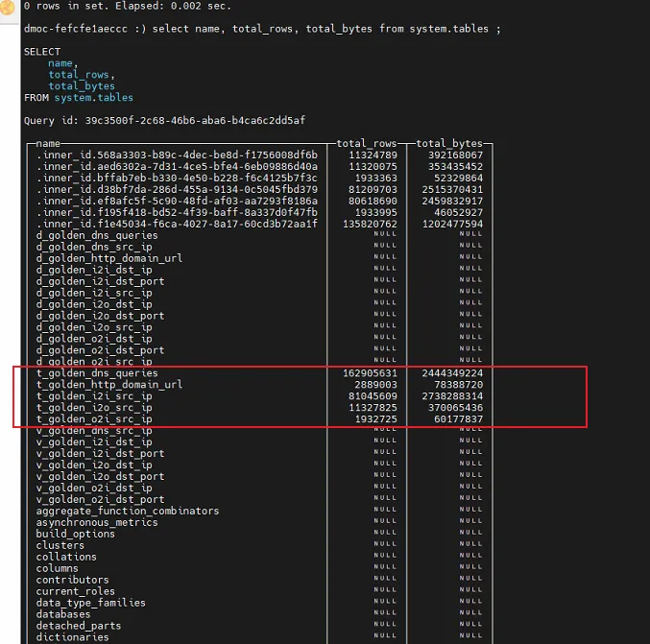Click table name t_golden_http_domain_url
650x644 pixels.
pyautogui.click(x=109, y=385)
